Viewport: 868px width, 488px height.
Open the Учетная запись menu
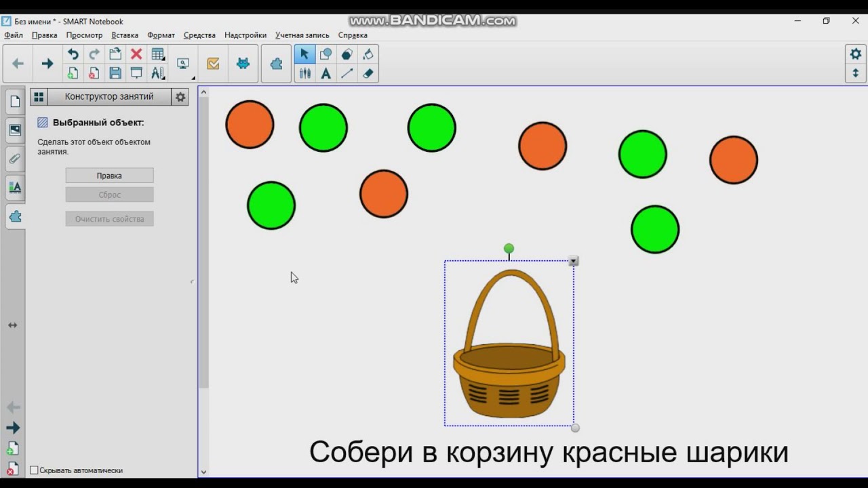[302, 35]
